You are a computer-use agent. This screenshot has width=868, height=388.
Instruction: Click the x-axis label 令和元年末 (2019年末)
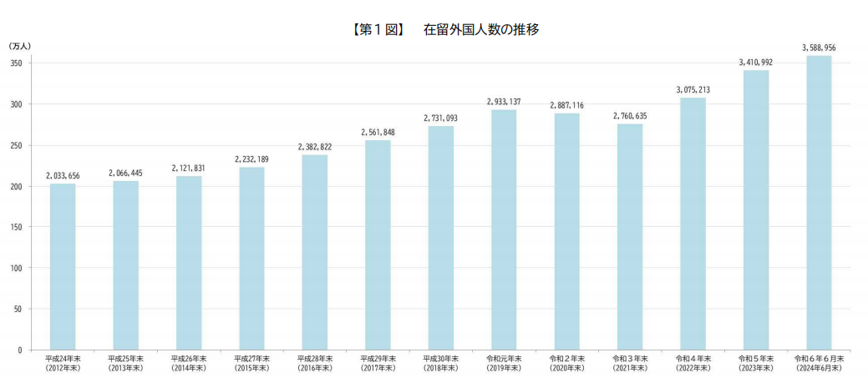pyautogui.click(x=504, y=363)
